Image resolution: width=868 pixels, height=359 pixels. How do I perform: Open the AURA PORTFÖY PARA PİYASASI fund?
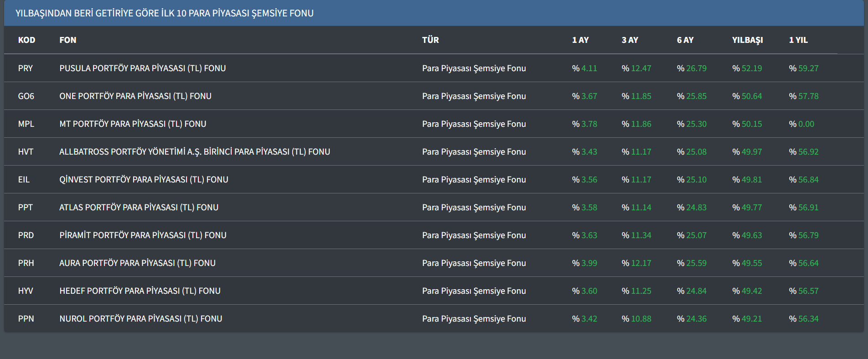(137, 263)
